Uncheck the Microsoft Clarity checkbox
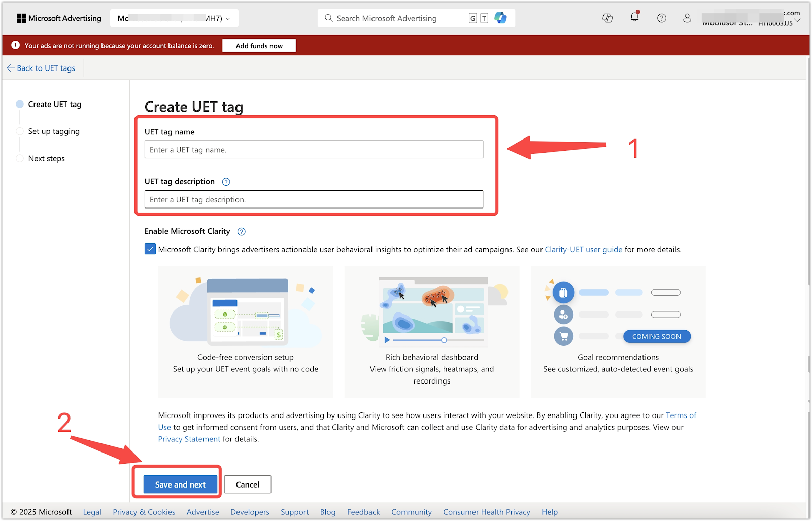 click(150, 249)
